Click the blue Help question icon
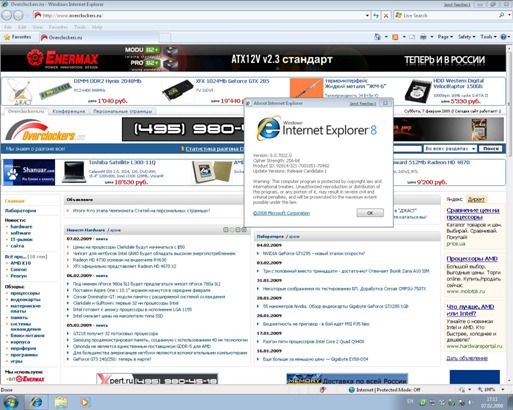 pos(504,37)
